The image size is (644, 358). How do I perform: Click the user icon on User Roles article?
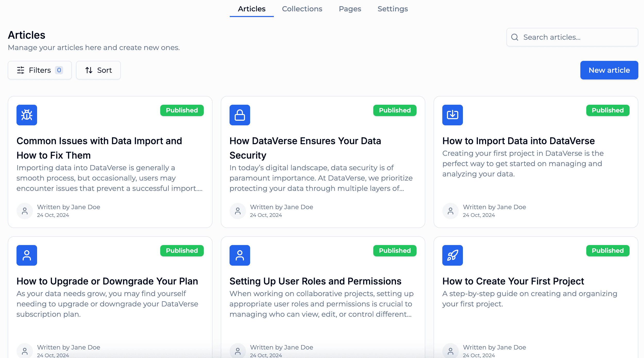point(240,255)
